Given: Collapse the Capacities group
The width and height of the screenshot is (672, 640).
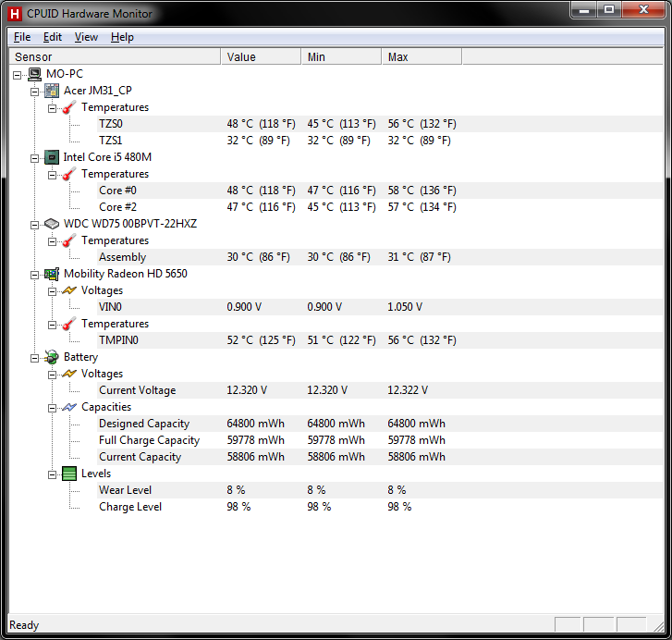Looking at the screenshot, I should (x=52, y=408).
